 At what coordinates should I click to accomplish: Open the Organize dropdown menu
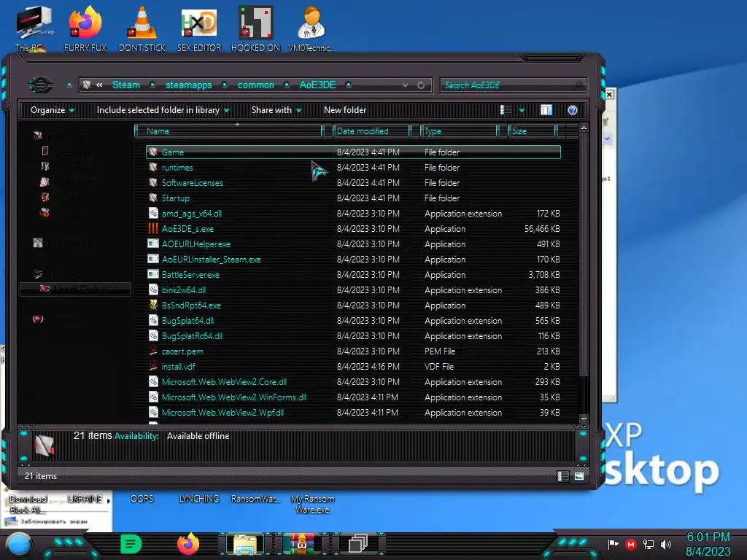pyautogui.click(x=53, y=110)
